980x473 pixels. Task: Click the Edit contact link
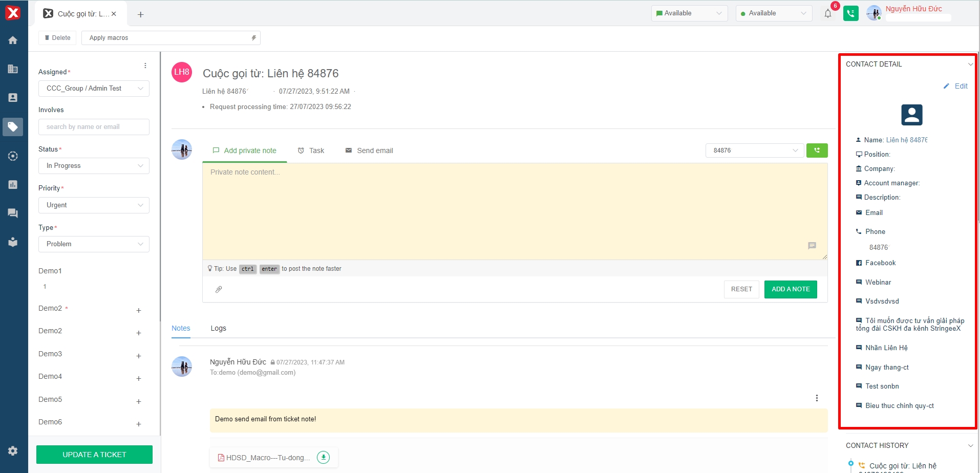point(956,86)
